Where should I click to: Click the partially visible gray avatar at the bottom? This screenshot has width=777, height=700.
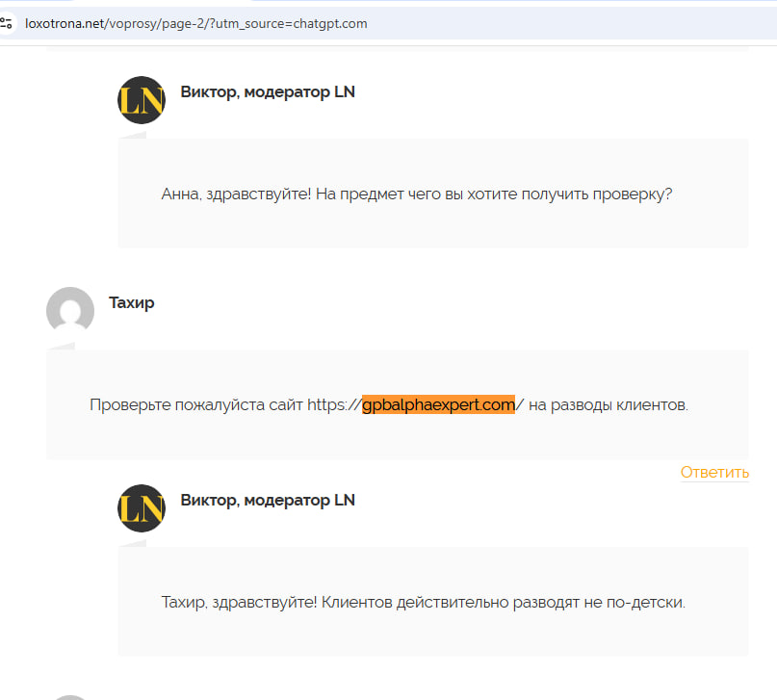pos(70,696)
